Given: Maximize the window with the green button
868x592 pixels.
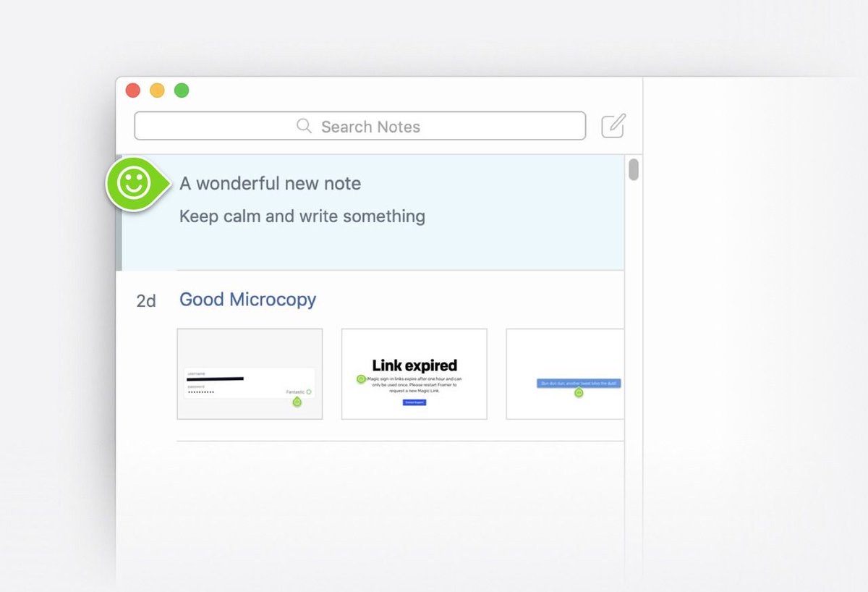Looking at the screenshot, I should pos(182,90).
